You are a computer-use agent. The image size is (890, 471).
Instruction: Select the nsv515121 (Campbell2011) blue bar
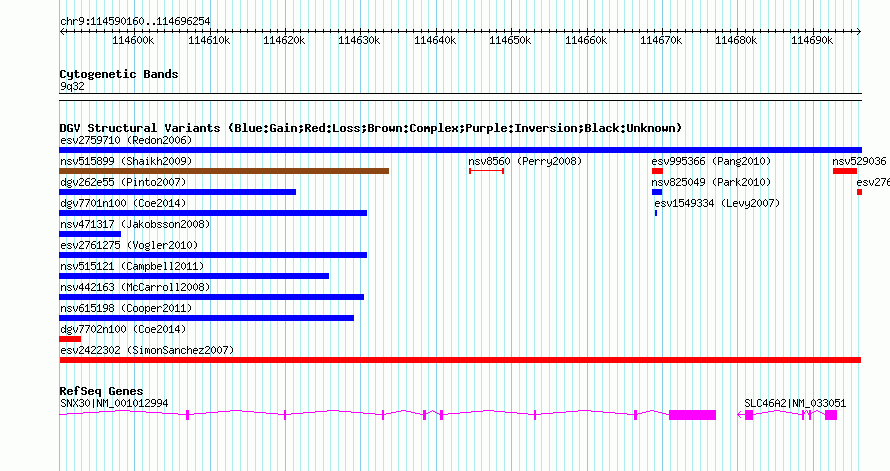click(194, 276)
